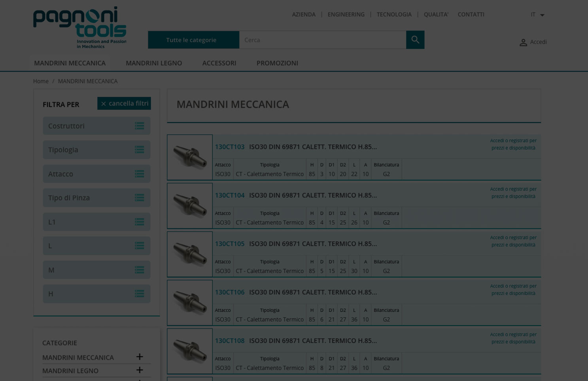This screenshot has width=588, height=381.
Task: Click the L1 filter list icon
Action: pyautogui.click(x=139, y=222)
